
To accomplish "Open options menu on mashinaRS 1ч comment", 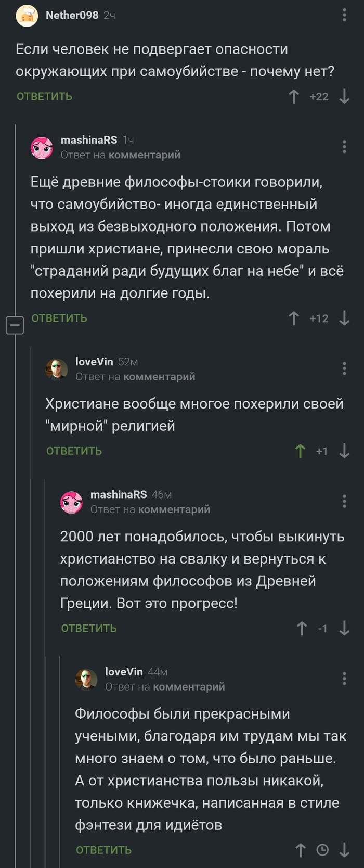I will pos(344,147).
